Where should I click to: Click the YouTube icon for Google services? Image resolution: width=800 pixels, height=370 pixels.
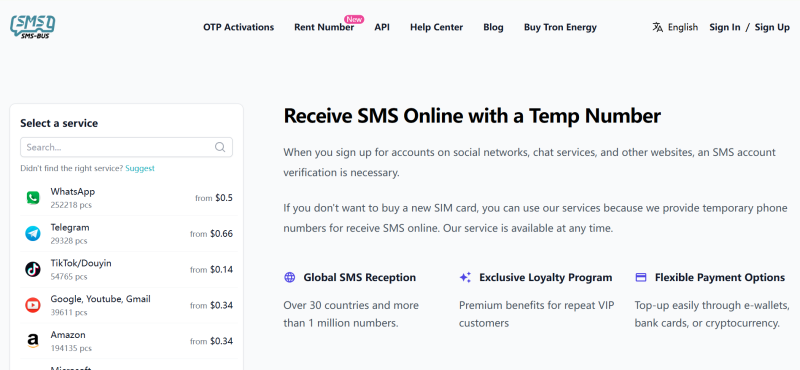pyautogui.click(x=33, y=305)
